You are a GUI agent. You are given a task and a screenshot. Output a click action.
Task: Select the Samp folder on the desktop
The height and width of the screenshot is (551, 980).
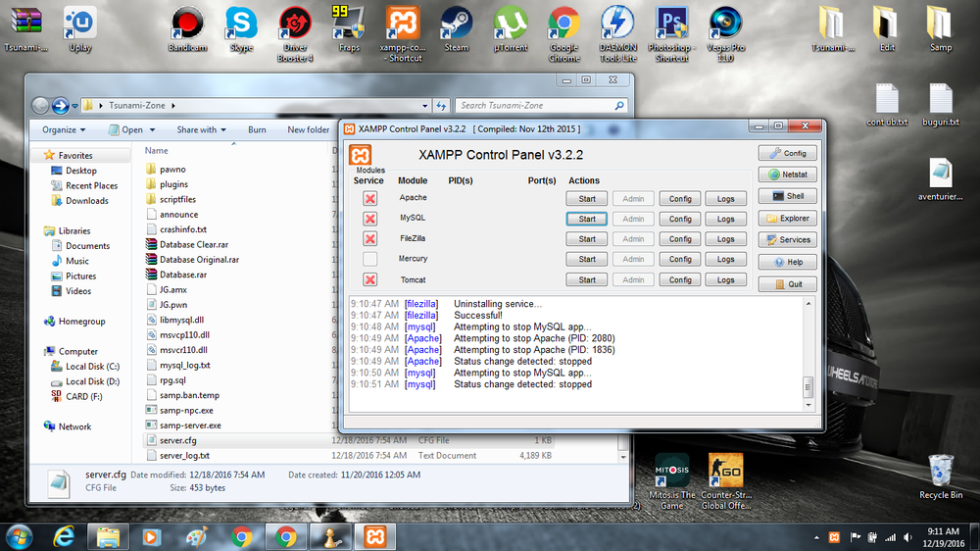coord(940,28)
